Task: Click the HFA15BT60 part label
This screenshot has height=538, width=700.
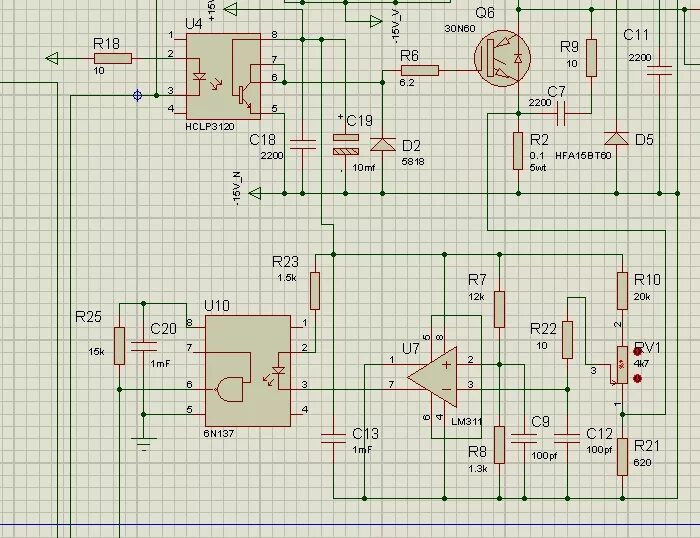Action: tap(583, 155)
